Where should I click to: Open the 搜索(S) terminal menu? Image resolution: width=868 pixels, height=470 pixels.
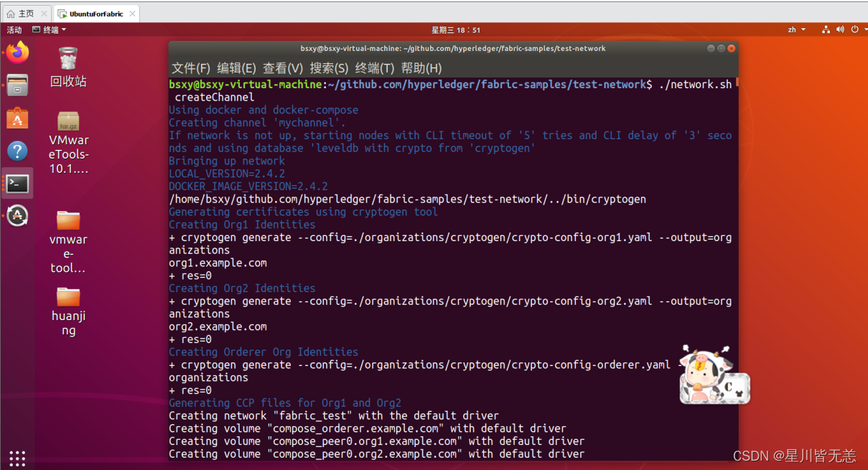pyautogui.click(x=329, y=68)
